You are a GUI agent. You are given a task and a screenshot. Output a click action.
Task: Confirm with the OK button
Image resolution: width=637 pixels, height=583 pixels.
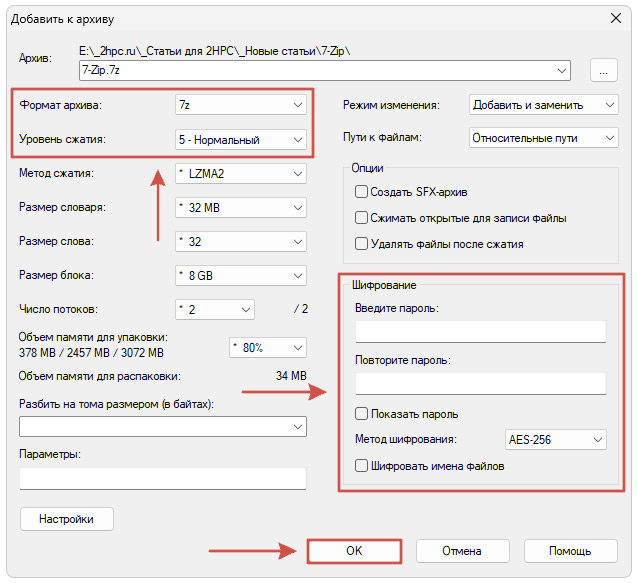coord(354,551)
